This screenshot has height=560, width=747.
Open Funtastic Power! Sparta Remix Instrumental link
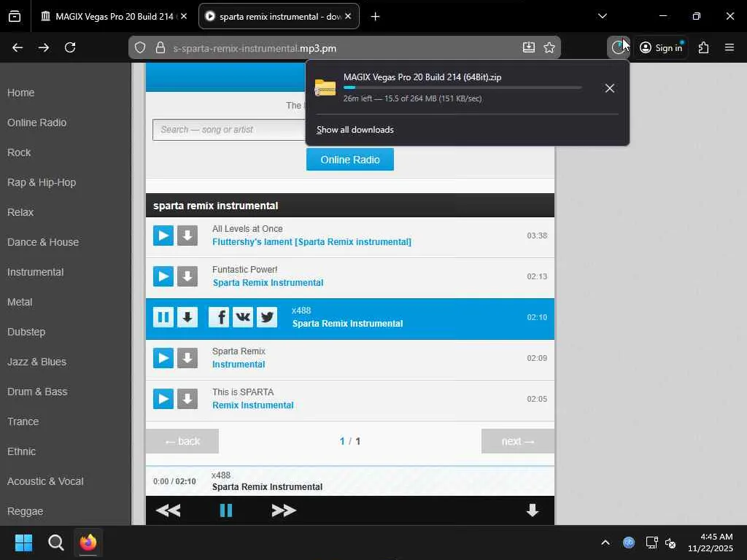[x=268, y=283]
